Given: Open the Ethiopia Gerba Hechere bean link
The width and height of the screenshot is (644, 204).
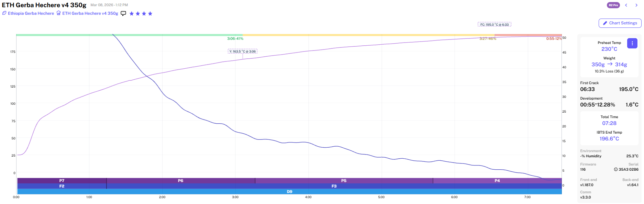Looking at the screenshot, I should pyautogui.click(x=31, y=13).
